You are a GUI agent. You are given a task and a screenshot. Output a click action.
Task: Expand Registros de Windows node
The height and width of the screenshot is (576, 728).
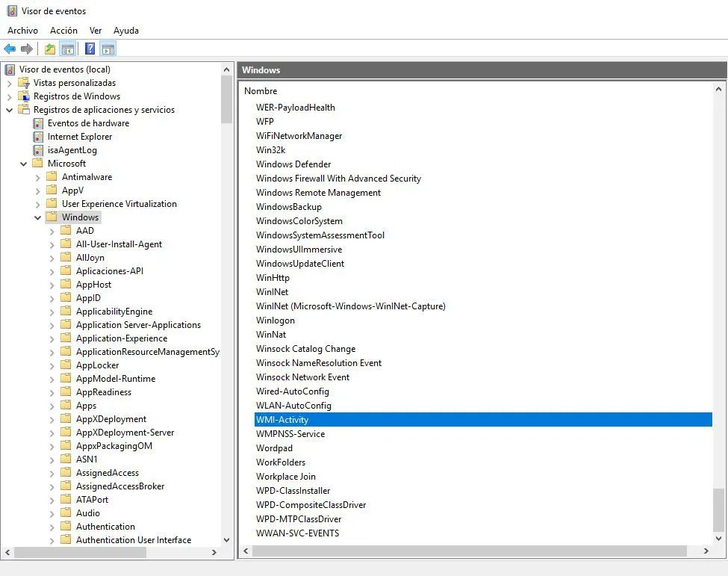(9, 98)
